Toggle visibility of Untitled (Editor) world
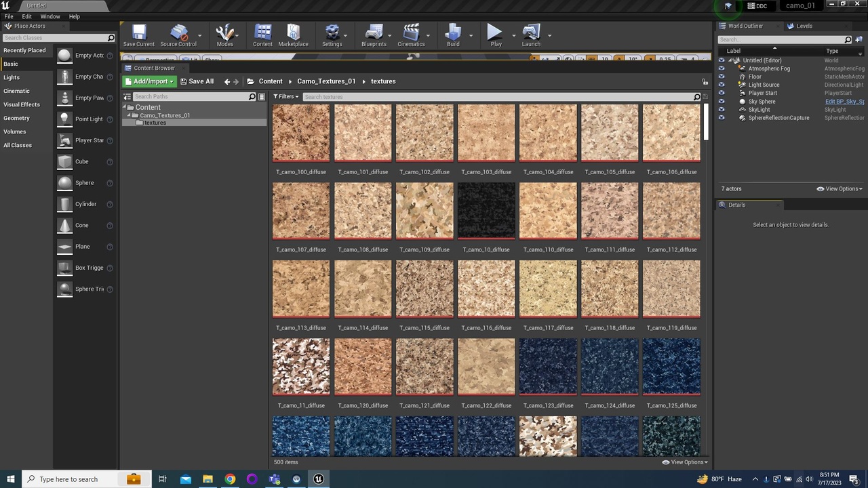The width and height of the screenshot is (868, 488). click(722, 60)
